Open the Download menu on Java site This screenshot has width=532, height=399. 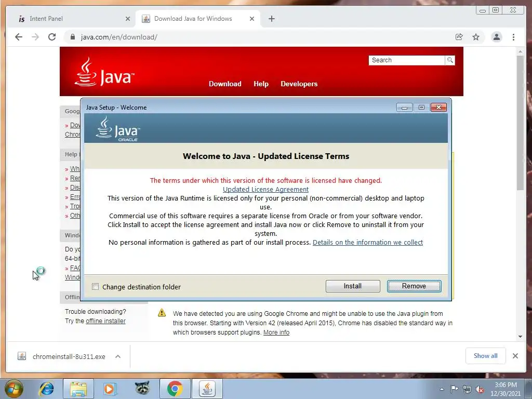point(225,84)
